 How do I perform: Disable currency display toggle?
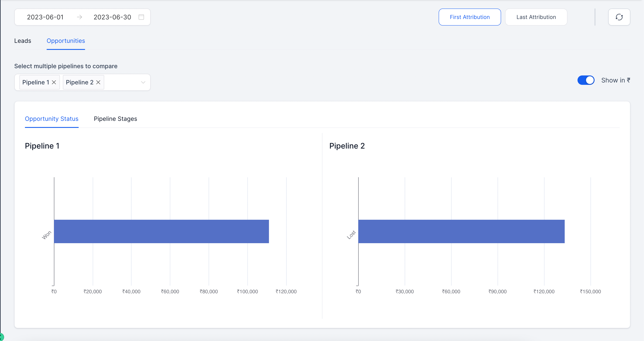click(586, 80)
